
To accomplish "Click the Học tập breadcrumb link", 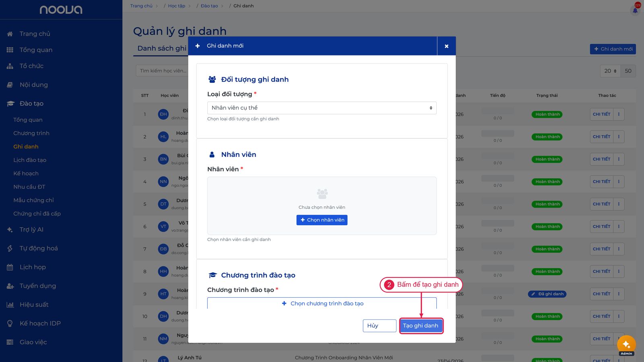I will 177,6.
